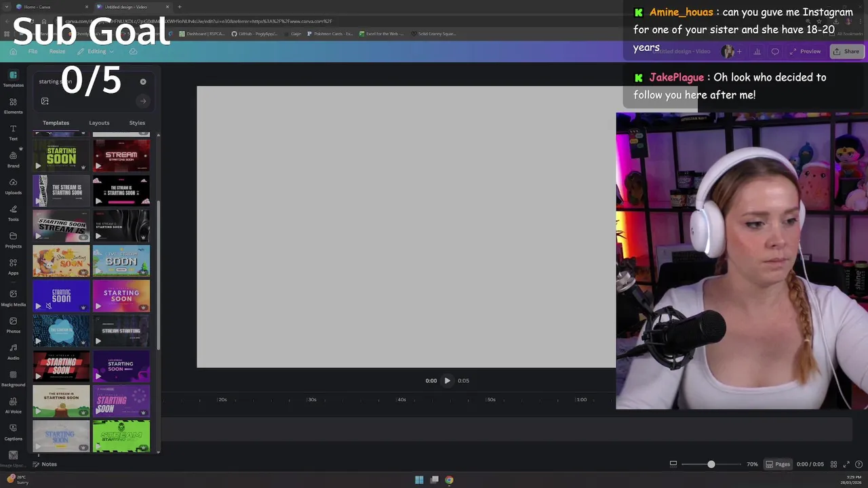Select the red-black STARTING SOON stripes template

click(61, 367)
